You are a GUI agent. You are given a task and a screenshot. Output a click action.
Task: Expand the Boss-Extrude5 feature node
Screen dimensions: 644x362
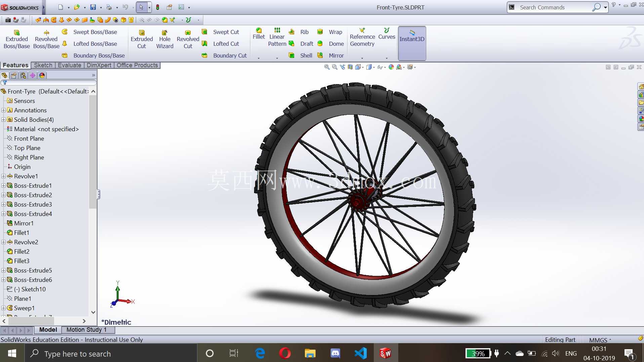[3, 270]
